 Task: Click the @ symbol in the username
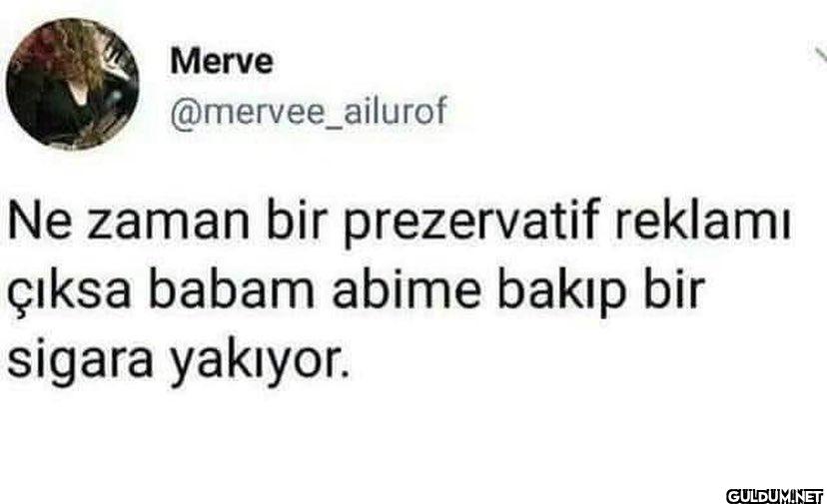coord(183,113)
